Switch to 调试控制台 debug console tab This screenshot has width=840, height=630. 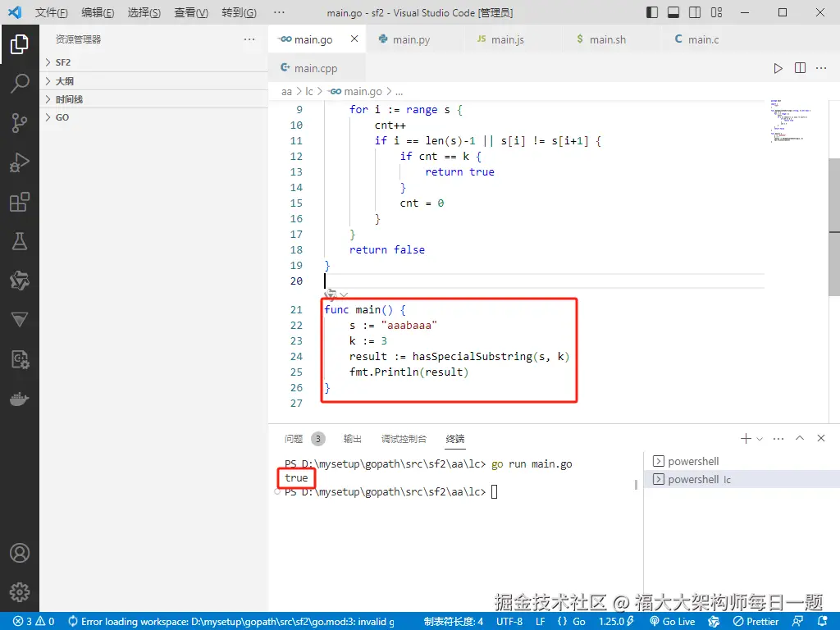(404, 439)
